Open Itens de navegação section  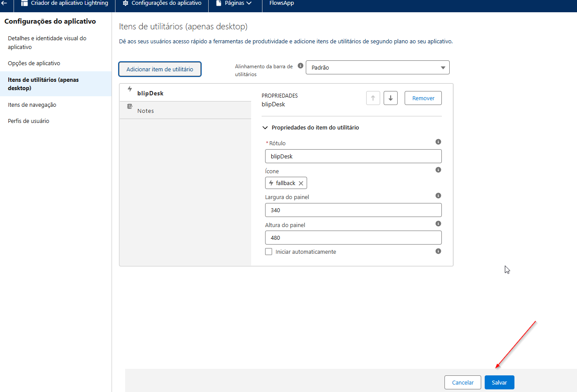click(56, 105)
